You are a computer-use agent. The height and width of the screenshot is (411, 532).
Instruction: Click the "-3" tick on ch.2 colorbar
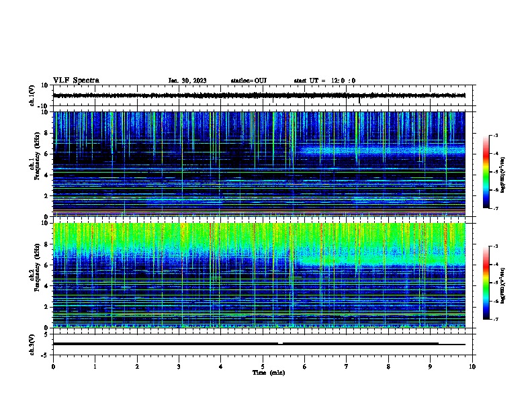(x=495, y=246)
